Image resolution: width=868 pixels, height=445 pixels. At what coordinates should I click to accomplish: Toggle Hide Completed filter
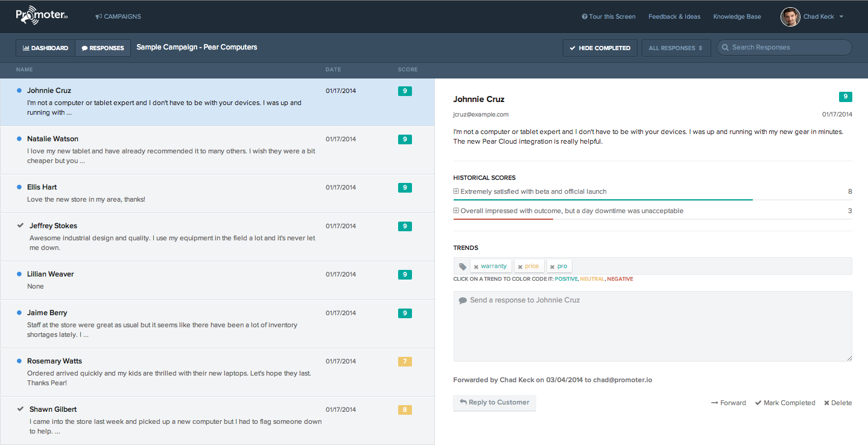coord(600,48)
